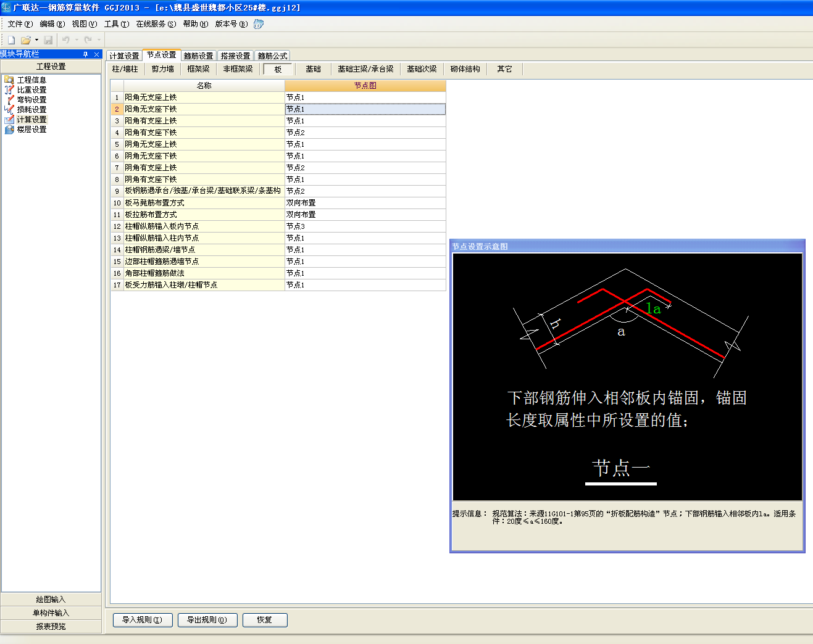The image size is (813, 644).
Task: Switch to the 计算设置 tab
Action: pyautogui.click(x=124, y=56)
